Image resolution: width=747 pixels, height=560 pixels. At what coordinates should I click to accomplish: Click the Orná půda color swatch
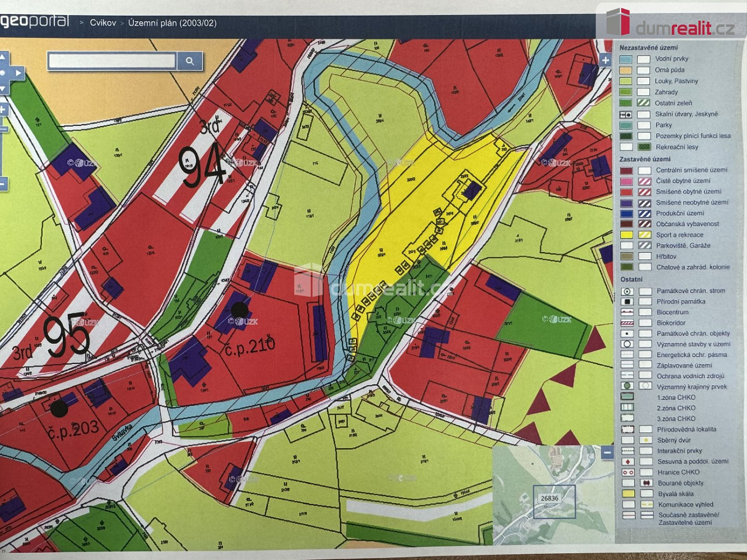[x=626, y=71]
